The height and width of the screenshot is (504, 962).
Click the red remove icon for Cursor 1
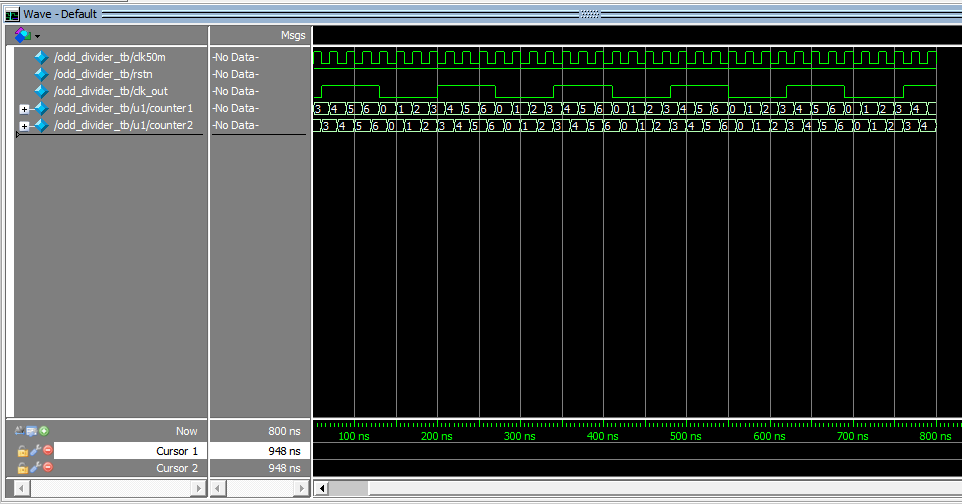pyautogui.click(x=48, y=451)
